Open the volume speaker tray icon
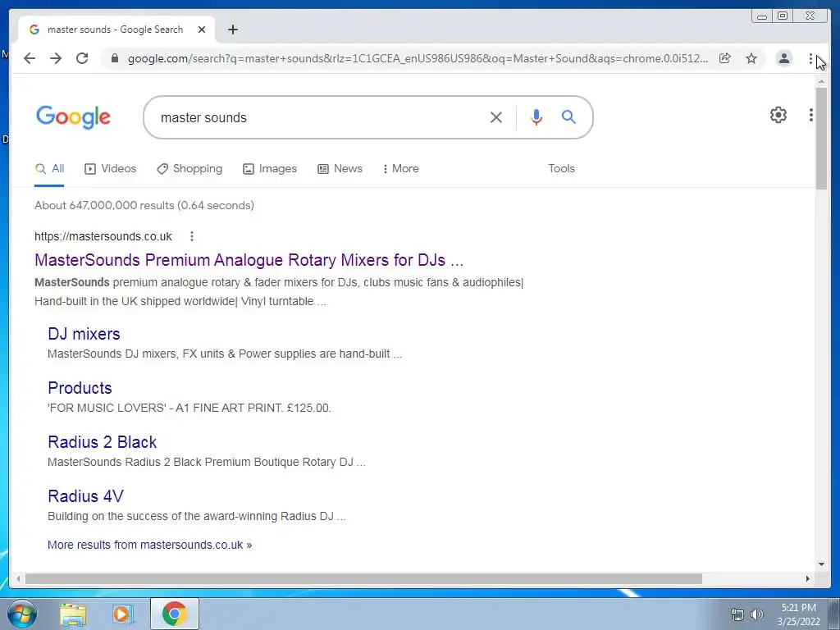 tap(757, 614)
